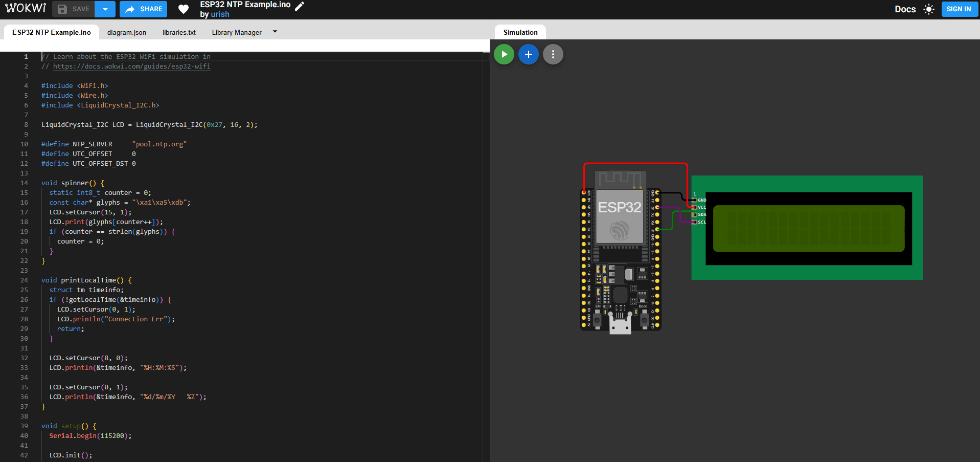Click the LCD GND pin
The width and height of the screenshot is (980, 462).
[x=694, y=200]
